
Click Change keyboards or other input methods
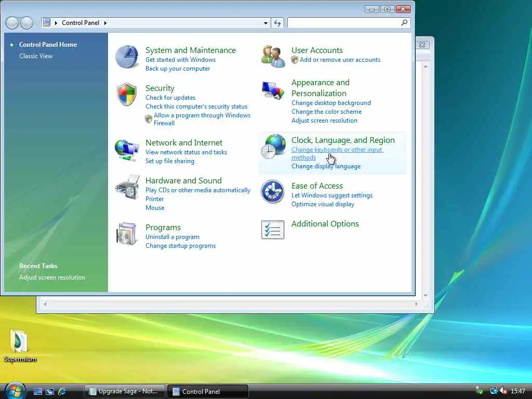pyautogui.click(x=337, y=153)
